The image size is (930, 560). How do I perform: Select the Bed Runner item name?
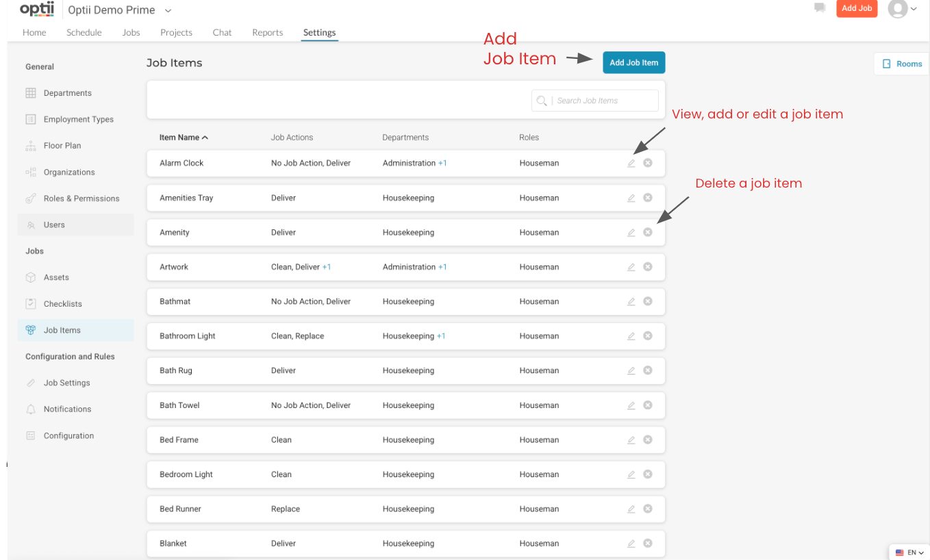tap(180, 509)
